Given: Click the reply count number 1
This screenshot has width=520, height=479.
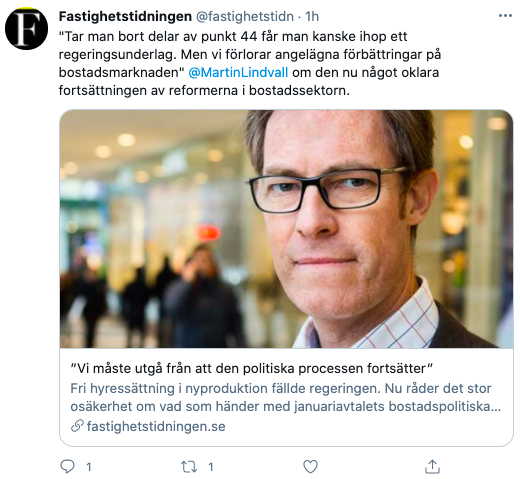Looking at the screenshot, I should [x=89, y=467].
